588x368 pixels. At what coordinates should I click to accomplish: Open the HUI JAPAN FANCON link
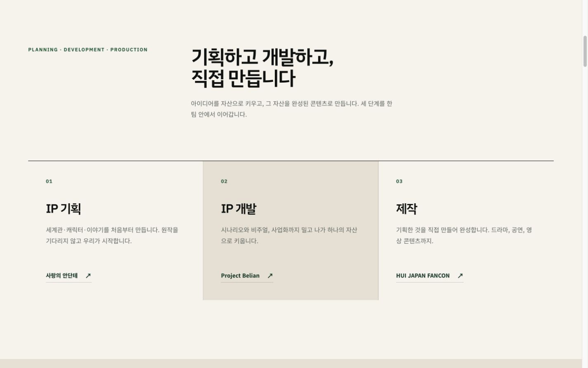pos(430,276)
